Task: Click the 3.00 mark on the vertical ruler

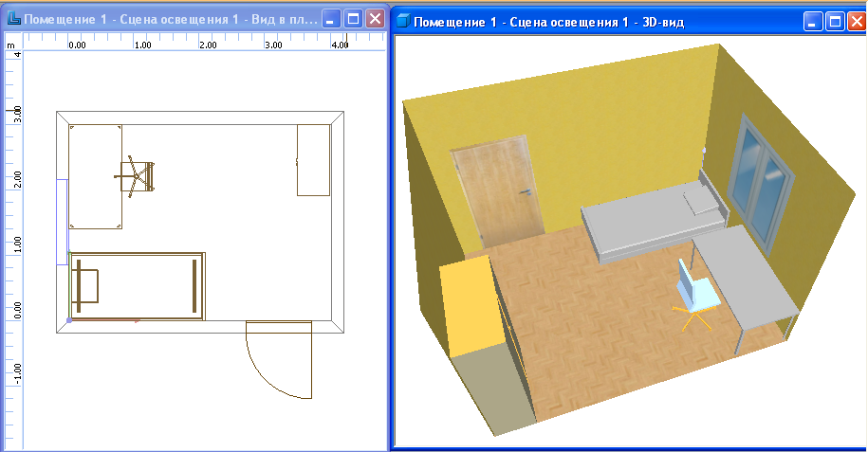Action: (17, 114)
